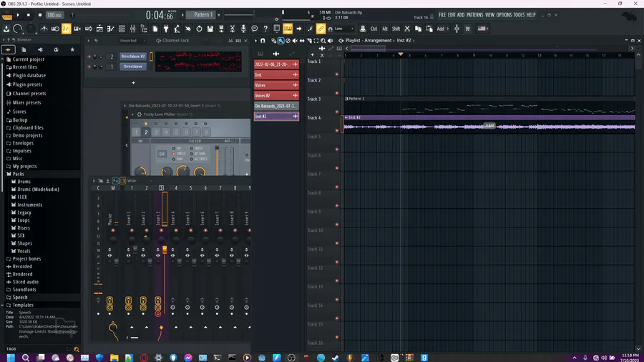Click the save project floppy icon
Viewport: 644px width, 362px height.
click(x=210, y=29)
